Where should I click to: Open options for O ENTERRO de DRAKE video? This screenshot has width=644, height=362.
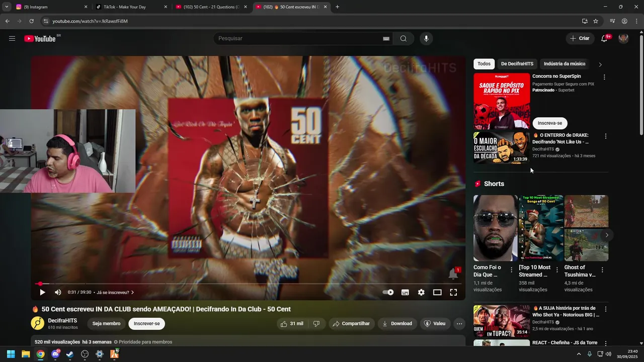click(605, 136)
